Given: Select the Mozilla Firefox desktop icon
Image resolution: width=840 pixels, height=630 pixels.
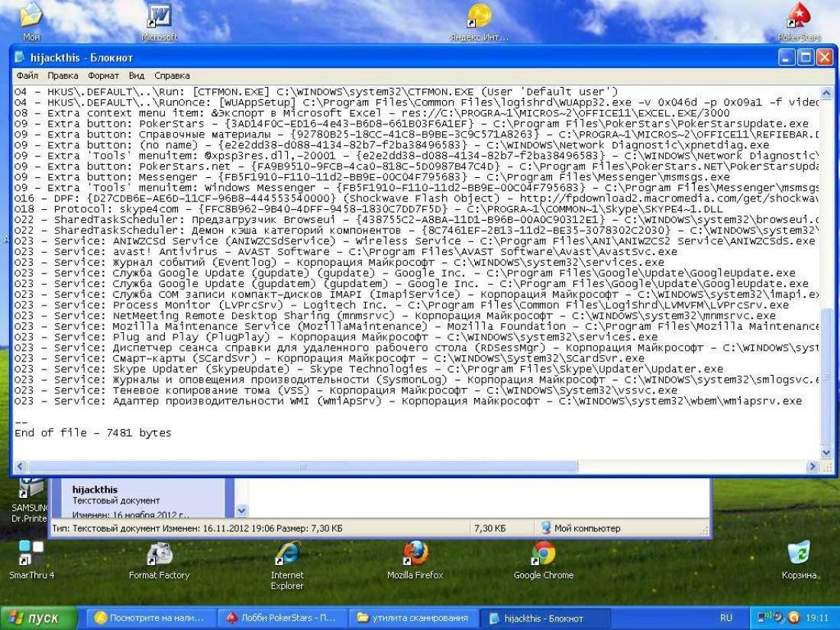Looking at the screenshot, I should 415,561.
